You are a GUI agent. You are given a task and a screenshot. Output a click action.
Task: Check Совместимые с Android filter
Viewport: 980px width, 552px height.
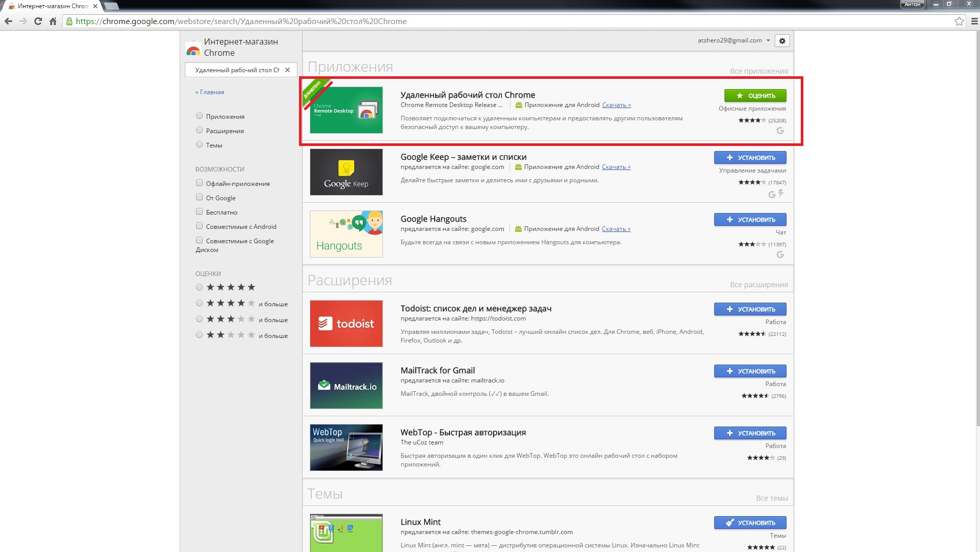pyautogui.click(x=199, y=226)
